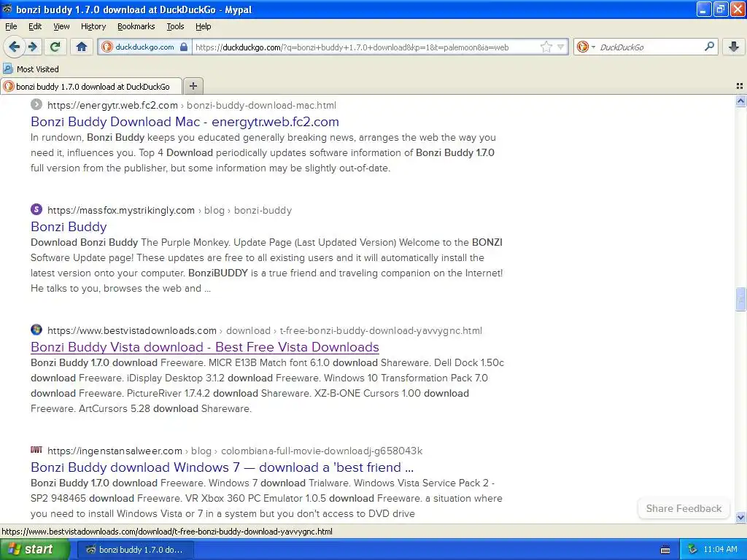Image resolution: width=747 pixels, height=560 pixels.
Task: Open the Bookmarks menu
Action: pos(136,26)
